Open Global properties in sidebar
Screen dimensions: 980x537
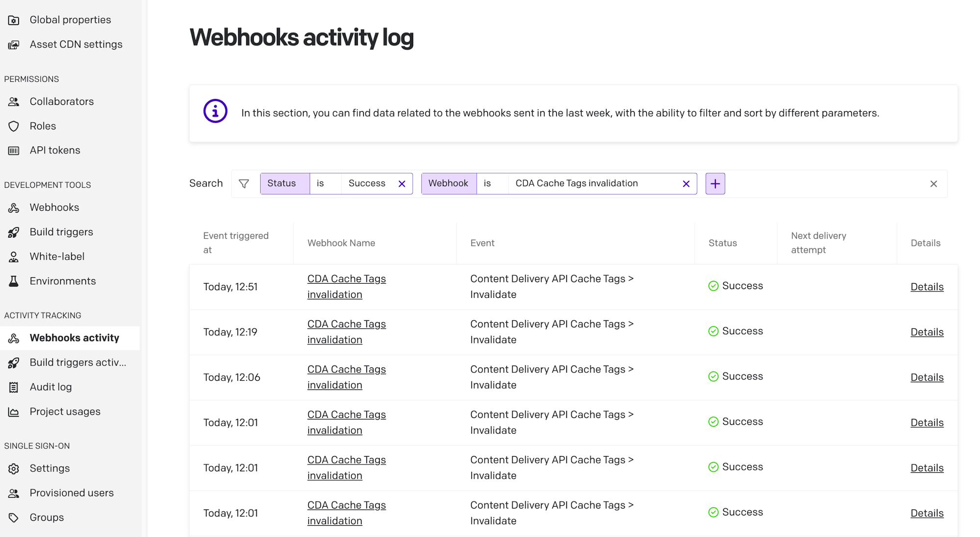[x=70, y=20]
